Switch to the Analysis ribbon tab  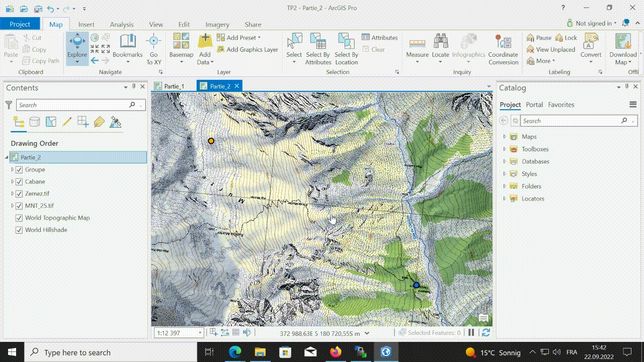click(x=122, y=24)
